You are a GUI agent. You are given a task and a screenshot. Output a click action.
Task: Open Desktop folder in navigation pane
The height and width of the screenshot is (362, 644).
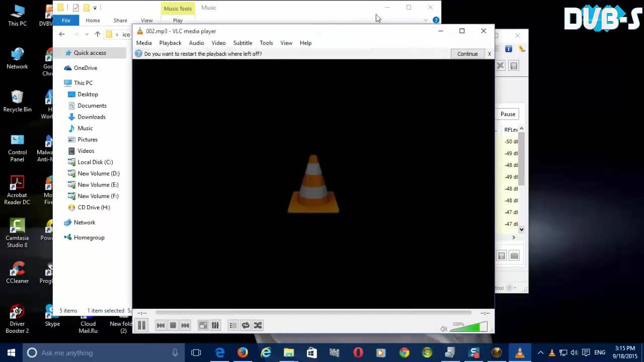pos(88,95)
